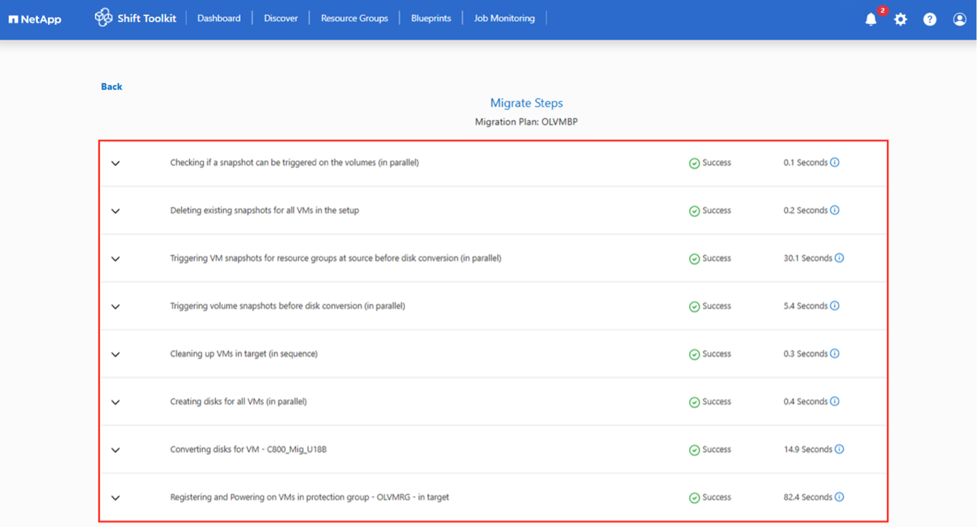Expand the Registering and Powering on VMs step
The width and height of the screenshot is (980, 530).
coord(115,497)
